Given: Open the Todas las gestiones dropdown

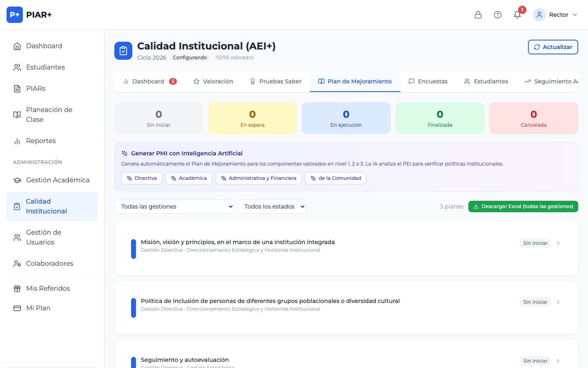Looking at the screenshot, I should (x=174, y=206).
